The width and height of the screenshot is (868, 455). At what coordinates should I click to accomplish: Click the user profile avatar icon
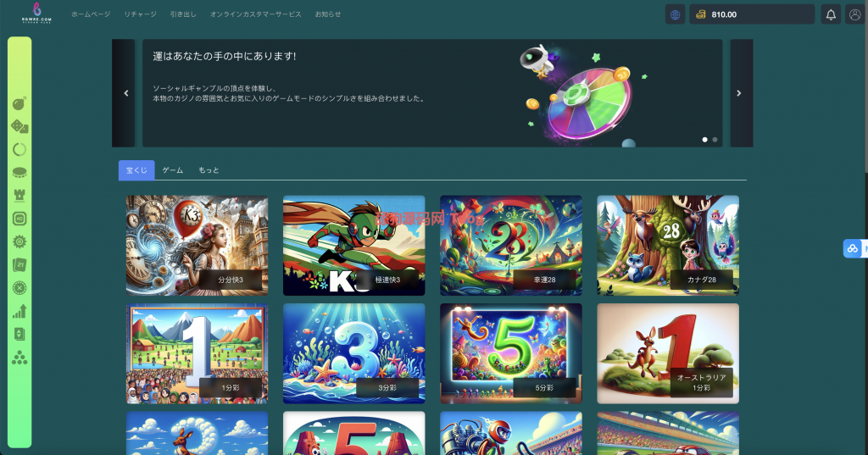854,14
